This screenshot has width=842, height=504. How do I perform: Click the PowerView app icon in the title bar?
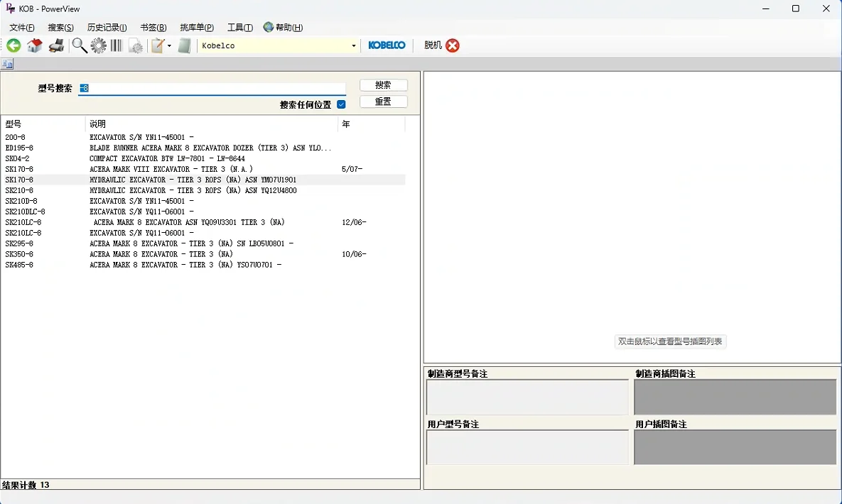coord(10,8)
